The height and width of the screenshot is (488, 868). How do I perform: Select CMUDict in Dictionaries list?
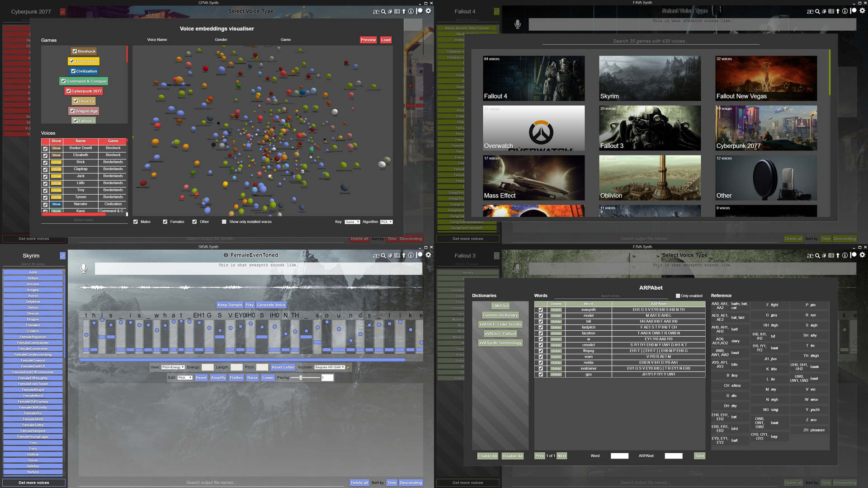pyautogui.click(x=500, y=306)
